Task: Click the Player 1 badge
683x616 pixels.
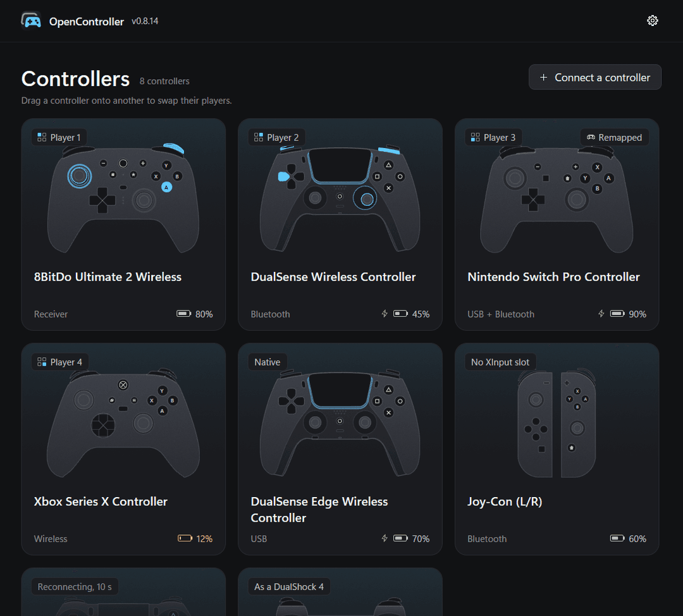Action: pos(59,137)
